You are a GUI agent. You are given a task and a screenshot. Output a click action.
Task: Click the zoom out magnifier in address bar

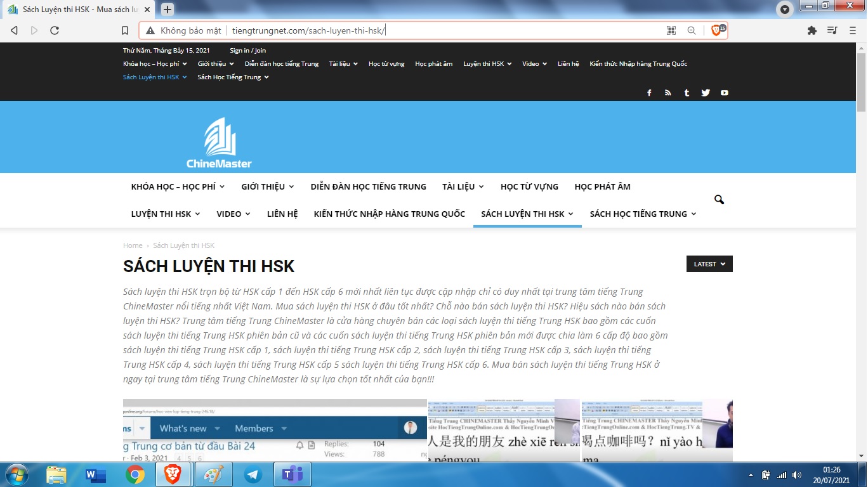tap(692, 30)
